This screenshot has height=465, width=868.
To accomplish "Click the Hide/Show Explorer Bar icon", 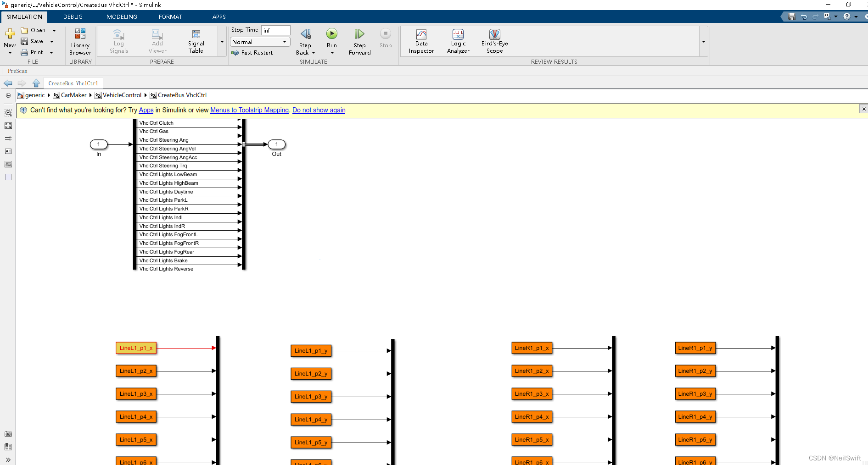I will point(8,95).
